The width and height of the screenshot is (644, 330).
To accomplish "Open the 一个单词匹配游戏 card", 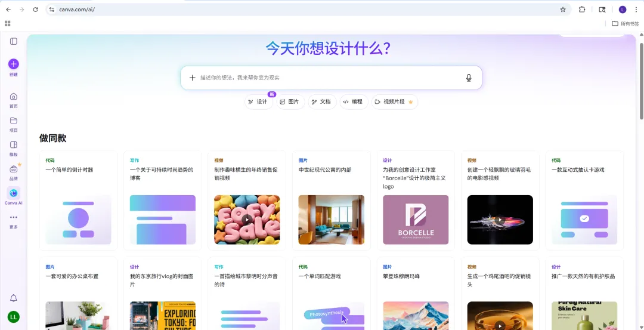I will click(332, 294).
